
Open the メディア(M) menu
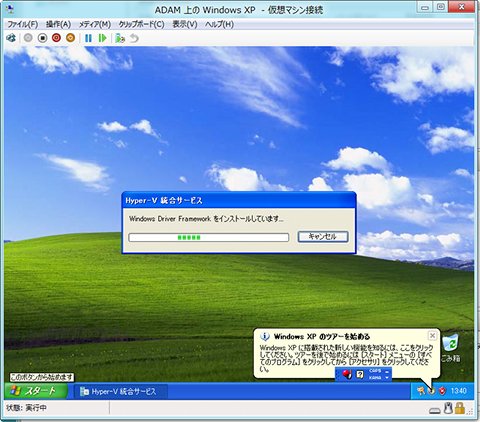click(95, 24)
